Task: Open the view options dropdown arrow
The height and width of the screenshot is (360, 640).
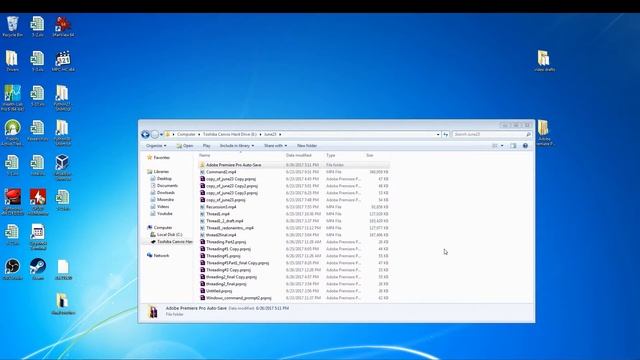Action: coord(502,146)
